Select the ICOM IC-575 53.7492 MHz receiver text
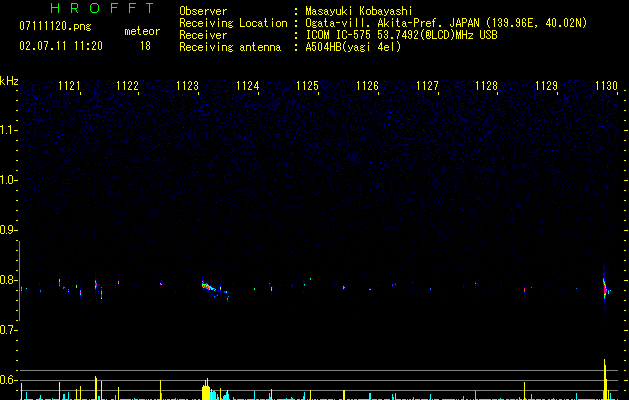Screen dimensions: 629x400 (402, 35)
